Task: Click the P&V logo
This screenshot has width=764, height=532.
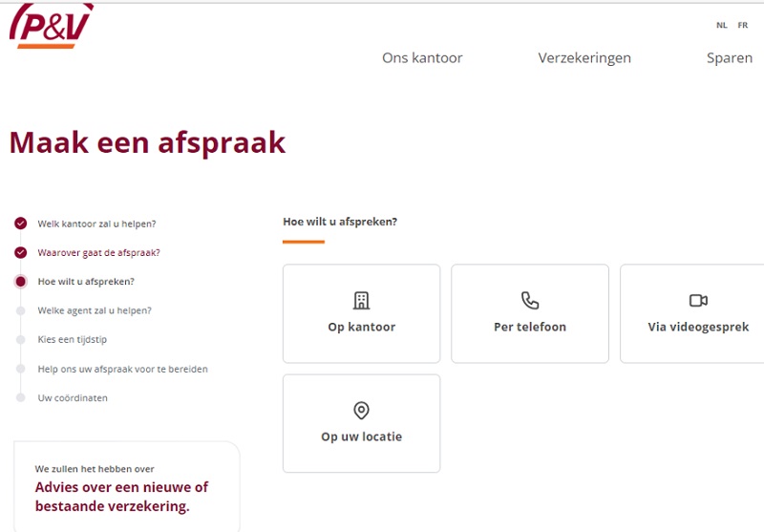Action: pos(52,27)
